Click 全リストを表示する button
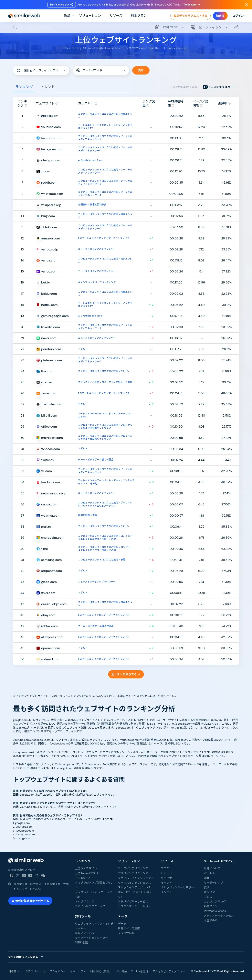Screen dimensions: 252x980 126,674
